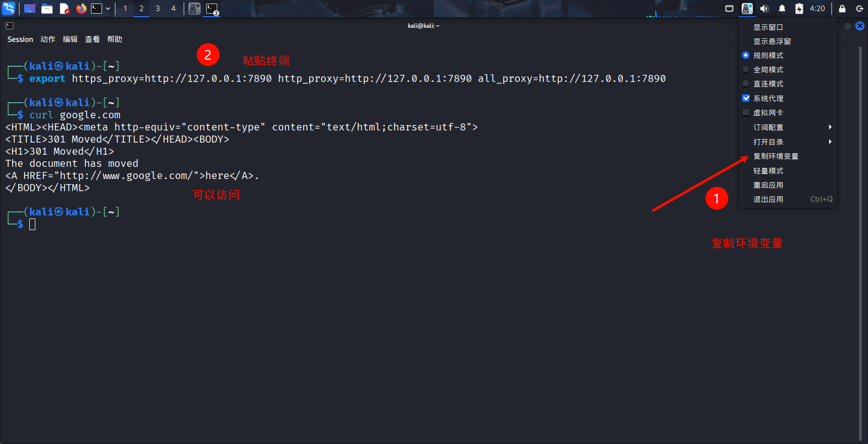Select 全局模式 radio option
The height and width of the screenshot is (444, 868).
(746, 70)
